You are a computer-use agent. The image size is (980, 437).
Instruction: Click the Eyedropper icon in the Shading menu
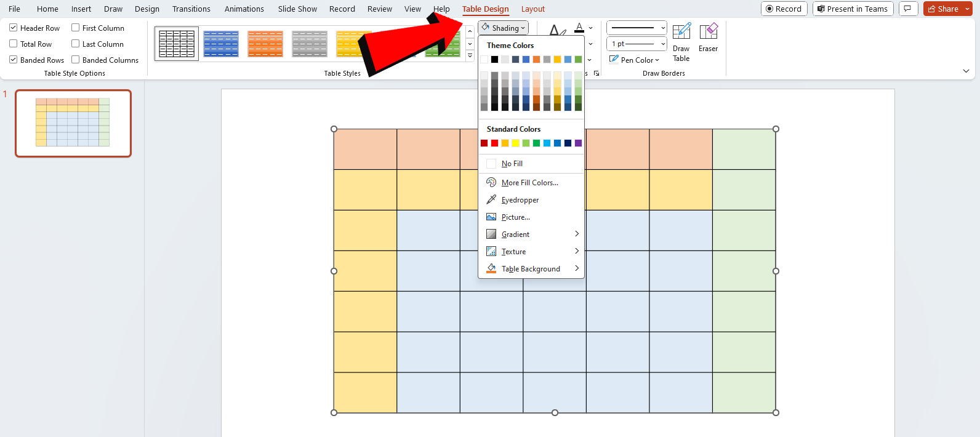(x=491, y=199)
